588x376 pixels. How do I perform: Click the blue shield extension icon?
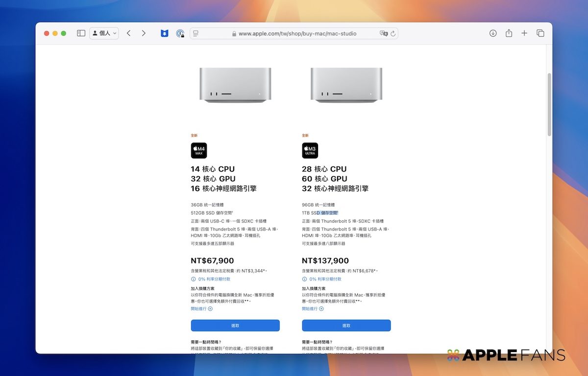165,33
